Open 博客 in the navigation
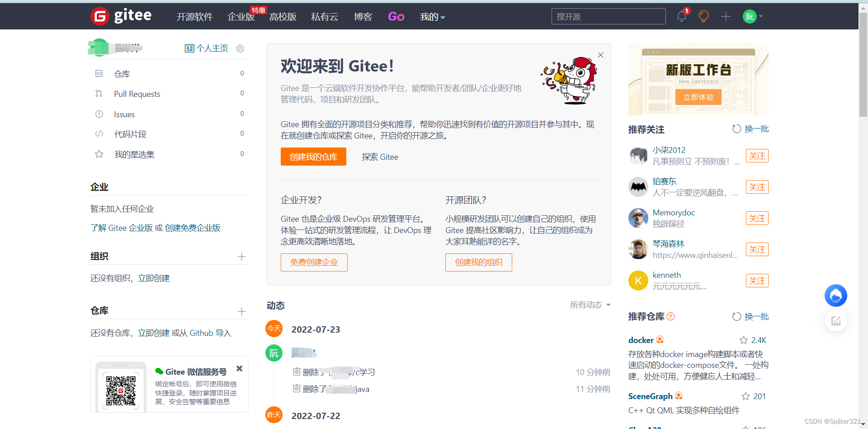Screen dimensions: 868x429 363,17
